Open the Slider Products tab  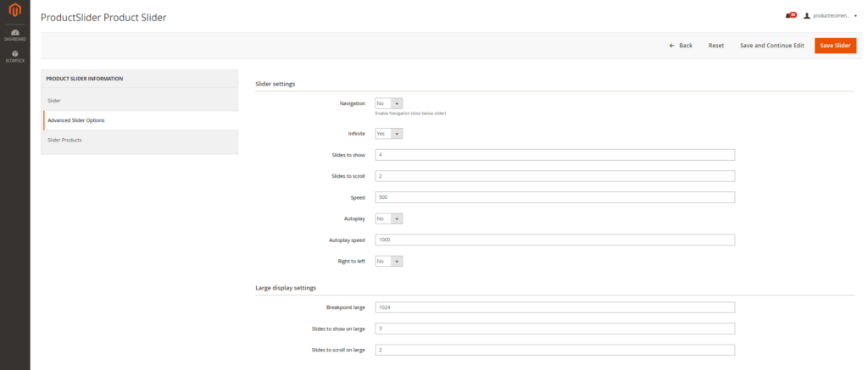click(140, 140)
